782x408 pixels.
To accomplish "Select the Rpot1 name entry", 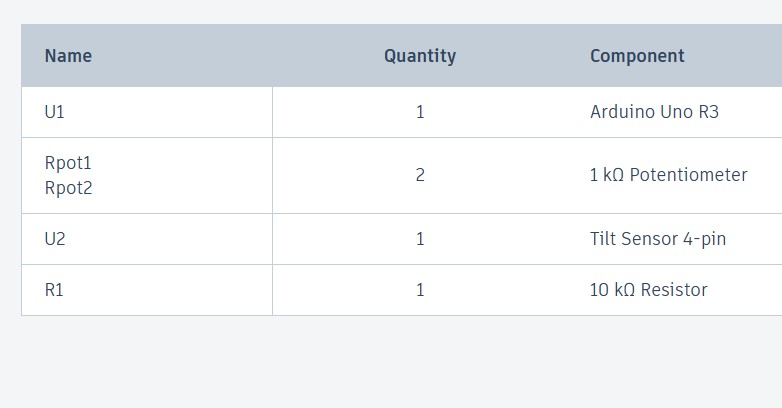I will tap(68, 163).
